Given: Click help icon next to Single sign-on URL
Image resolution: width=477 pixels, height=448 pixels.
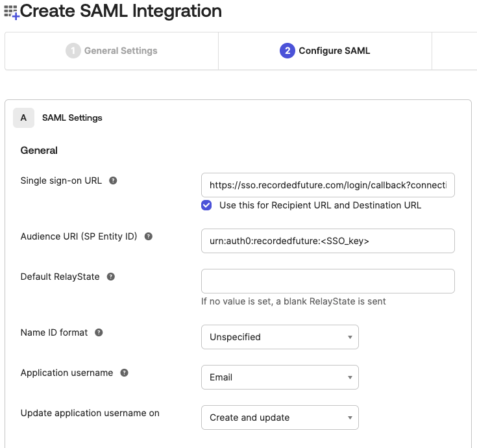Looking at the screenshot, I should [x=113, y=180].
